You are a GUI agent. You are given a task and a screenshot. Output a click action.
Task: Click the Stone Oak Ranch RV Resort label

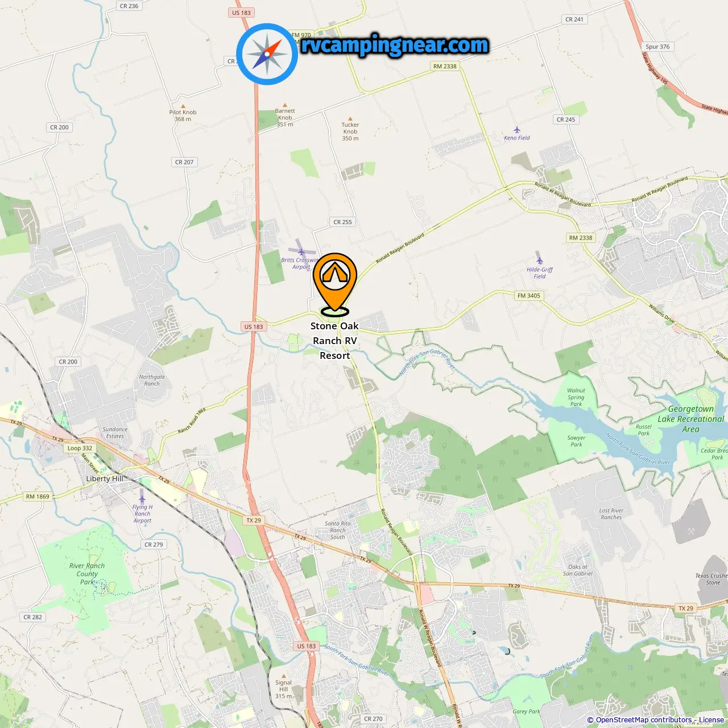335,341
